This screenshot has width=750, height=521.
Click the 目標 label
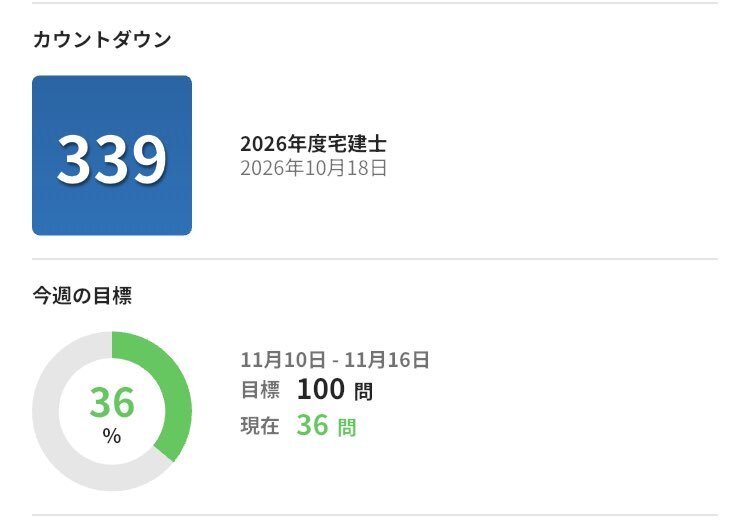(260, 391)
